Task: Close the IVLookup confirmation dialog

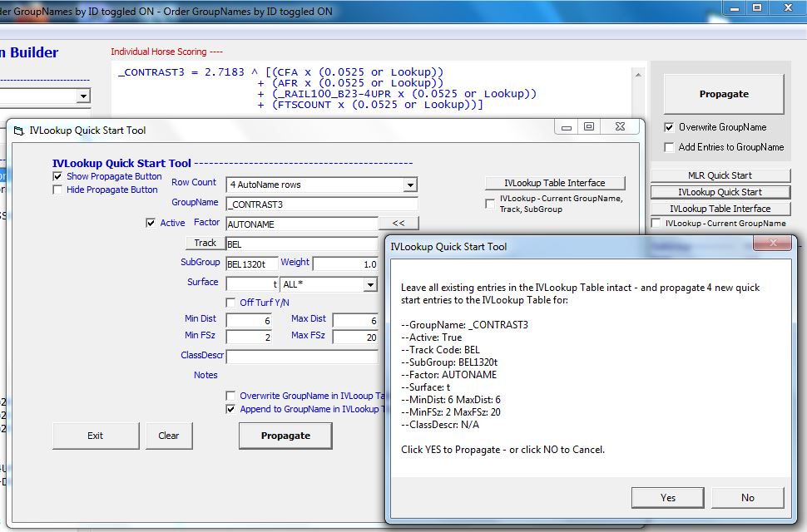Action: point(773,243)
